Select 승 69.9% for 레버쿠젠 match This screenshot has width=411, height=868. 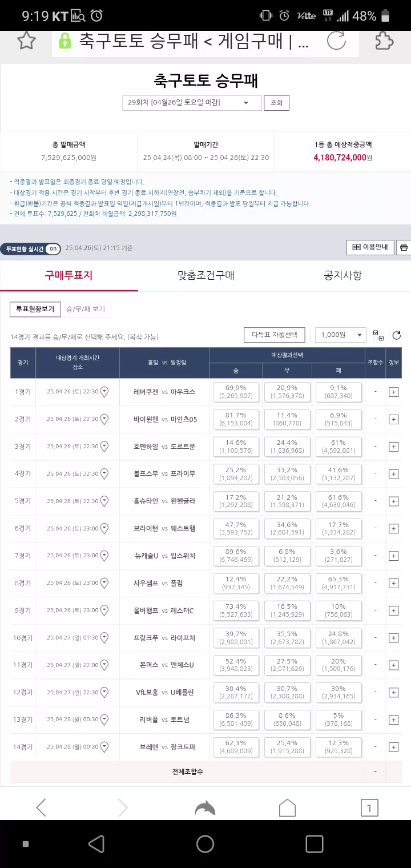click(x=236, y=392)
